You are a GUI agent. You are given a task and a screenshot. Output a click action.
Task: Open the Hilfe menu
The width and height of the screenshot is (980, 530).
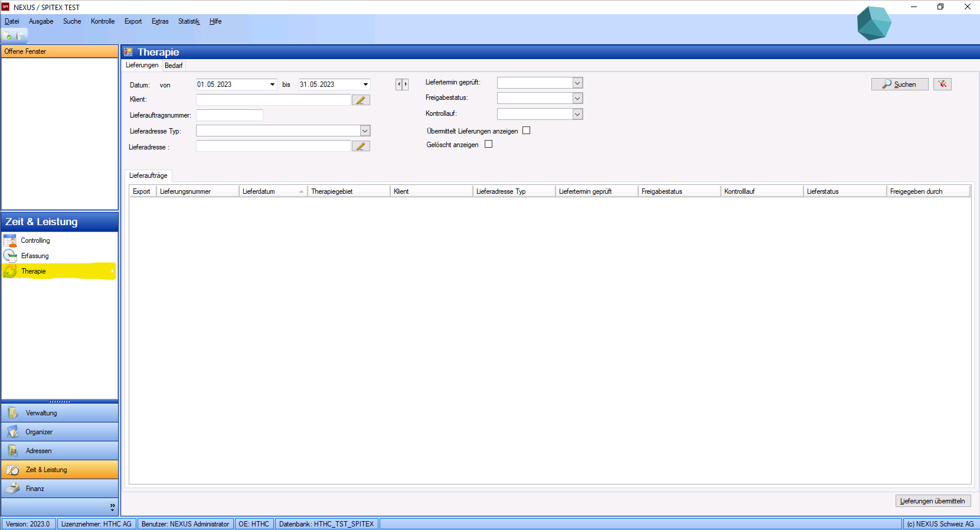215,21
